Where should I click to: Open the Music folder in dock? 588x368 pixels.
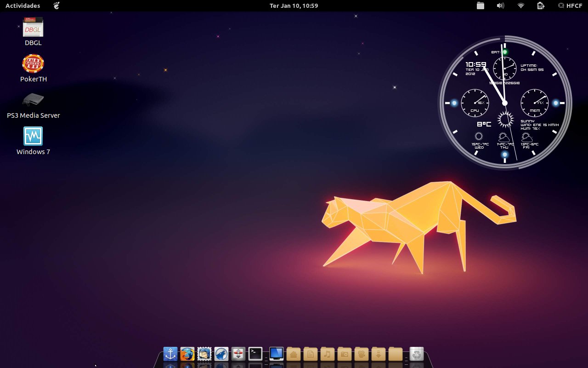328,354
